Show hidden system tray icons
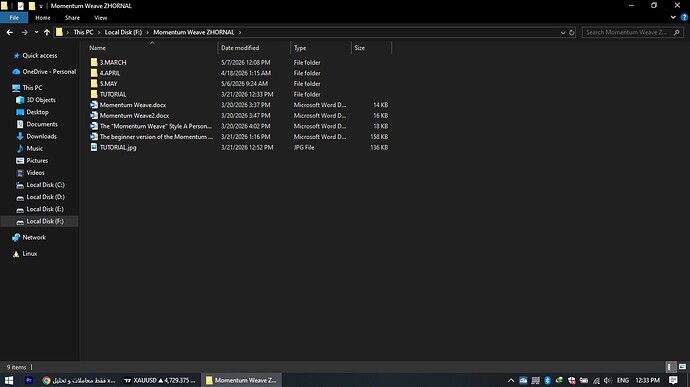This screenshot has width=690, height=387. click(511, 380)
